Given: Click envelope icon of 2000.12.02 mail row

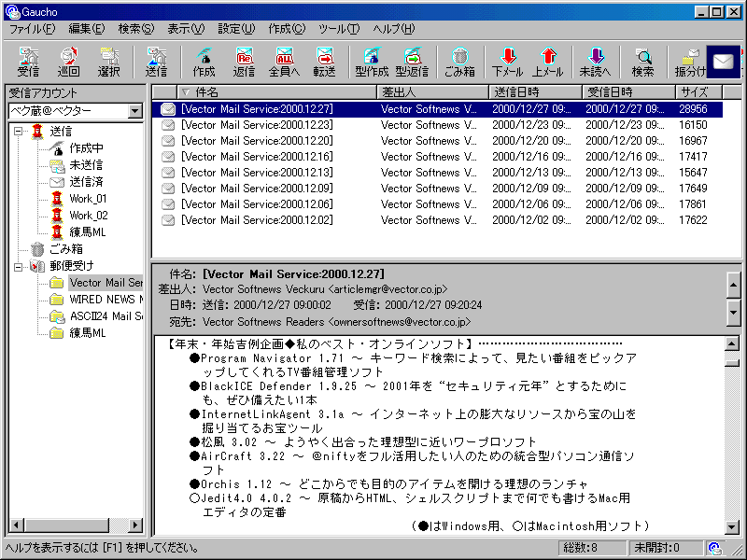Looking at the screenshot, I should point(168,220).
